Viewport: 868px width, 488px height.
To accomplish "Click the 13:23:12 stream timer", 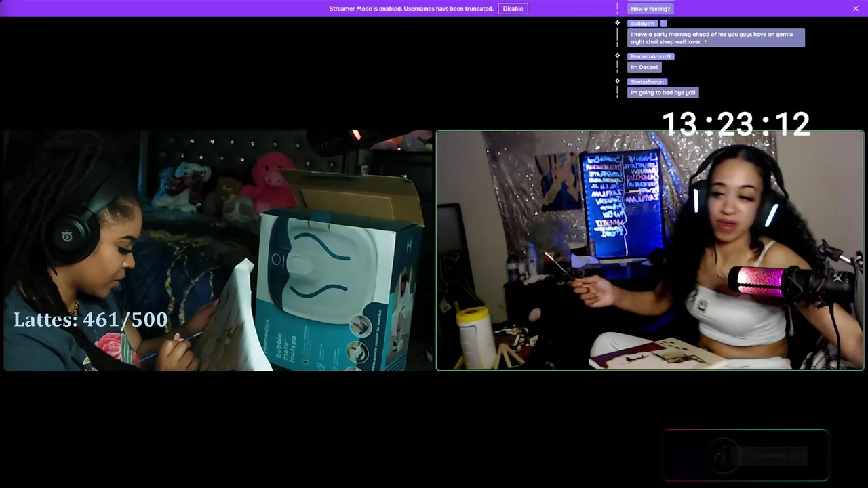I will tap(735, 124).
